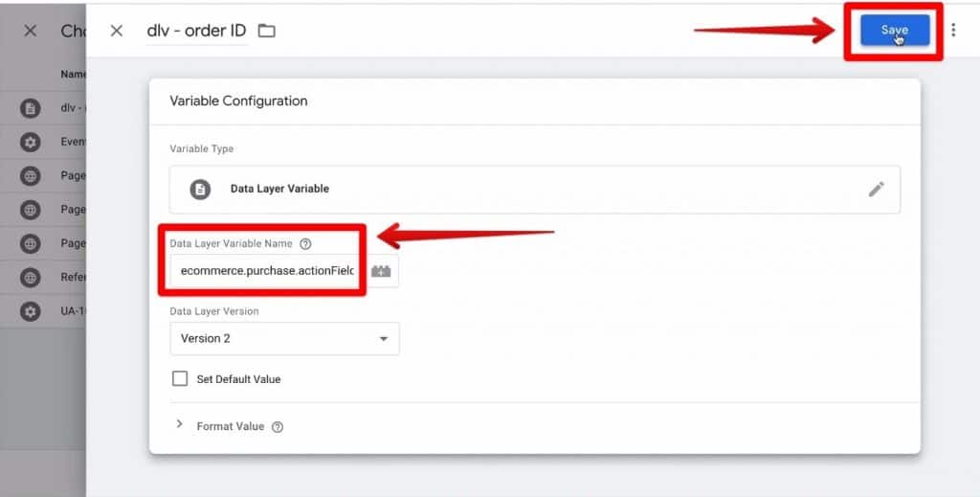The image size is (980, 497).
Task: Click the globe icon on the Refer row
Action: [x=31, y=278]
